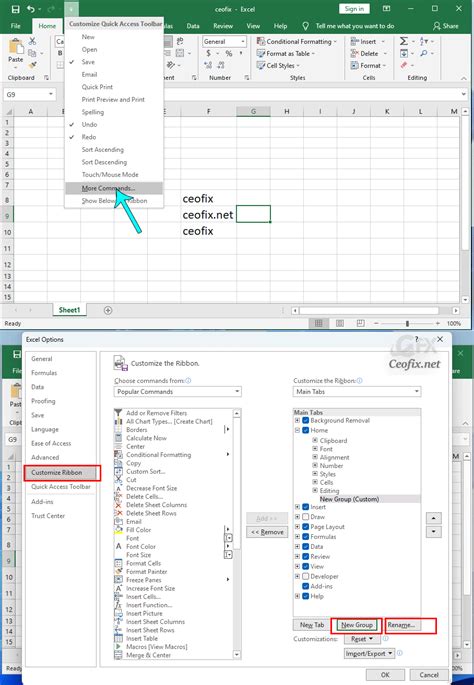Toggle the Add-ins tab checkbox

305,586
